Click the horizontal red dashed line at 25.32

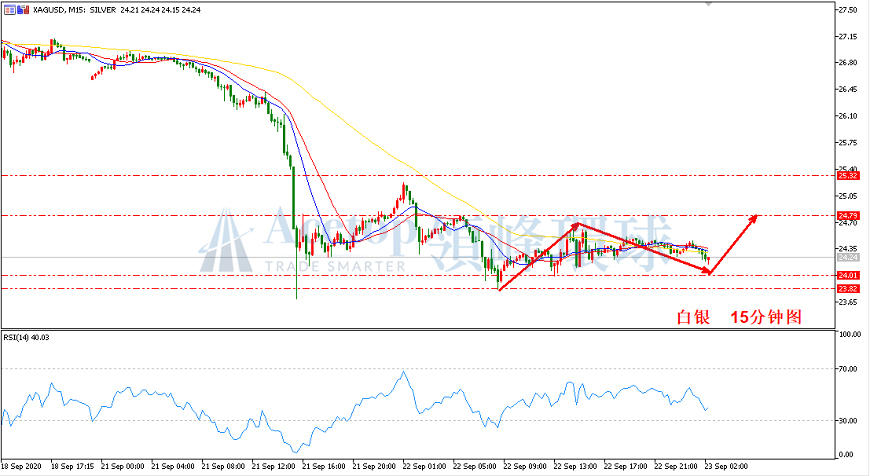[418, 175]
